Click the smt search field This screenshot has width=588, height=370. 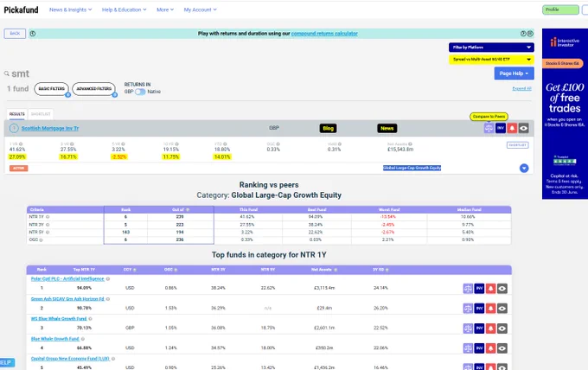tap(20, 73)
